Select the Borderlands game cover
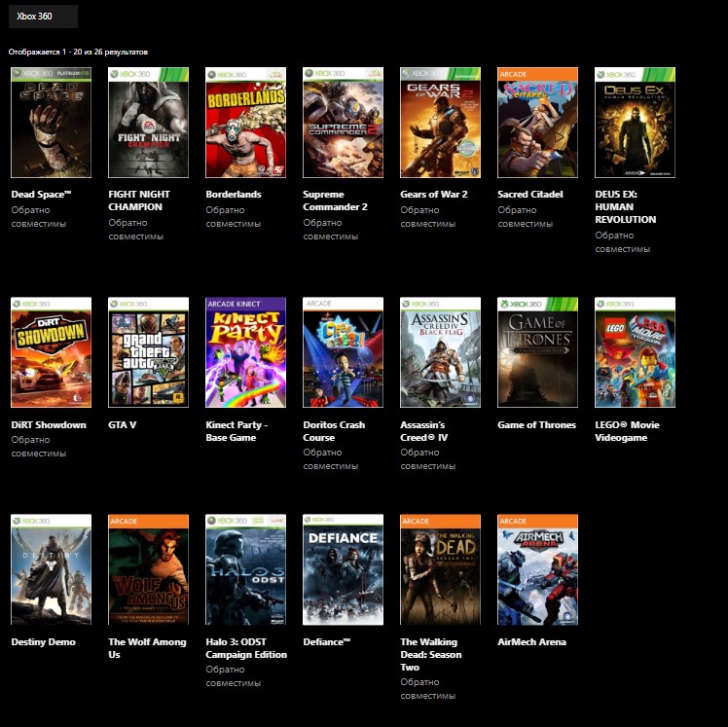 [x=245, y=123]
